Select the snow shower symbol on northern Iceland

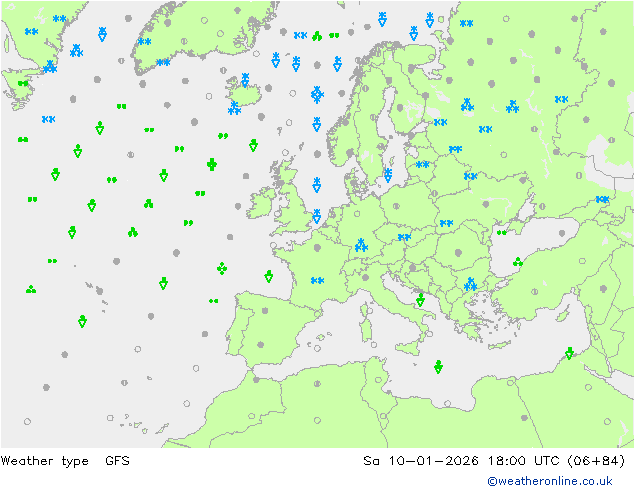coord(245,80)
